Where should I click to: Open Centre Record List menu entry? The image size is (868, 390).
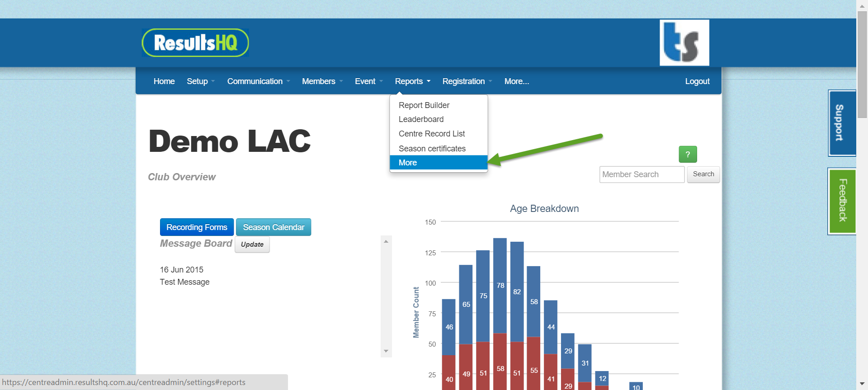tap(439, 134)
